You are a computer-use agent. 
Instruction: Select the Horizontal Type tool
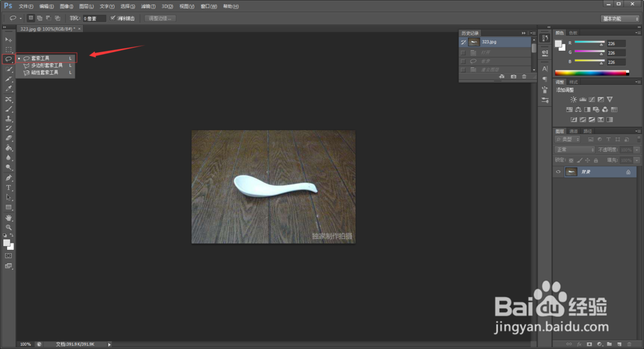pos(8,187)
